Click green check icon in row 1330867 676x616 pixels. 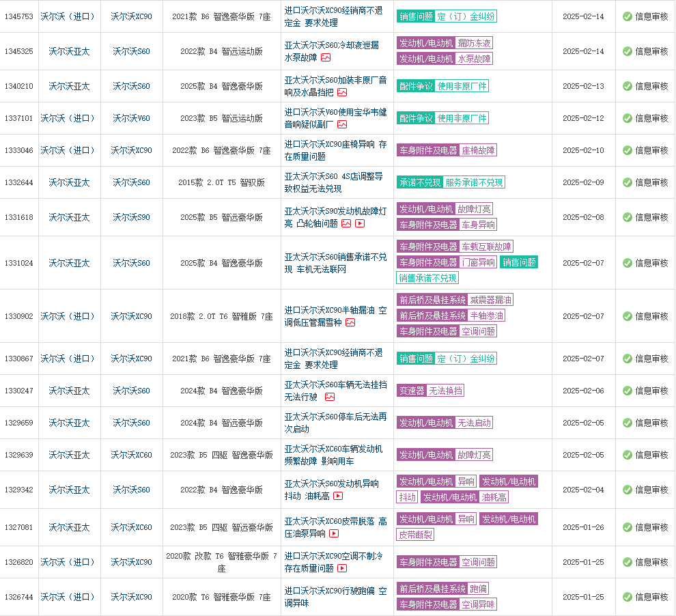(628, 359)
